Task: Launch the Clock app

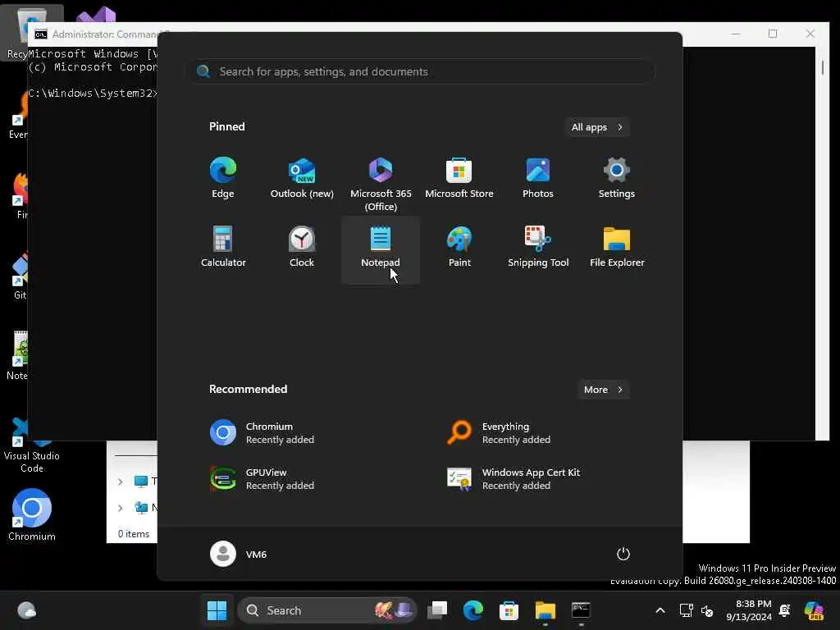Action: (302, 247)
